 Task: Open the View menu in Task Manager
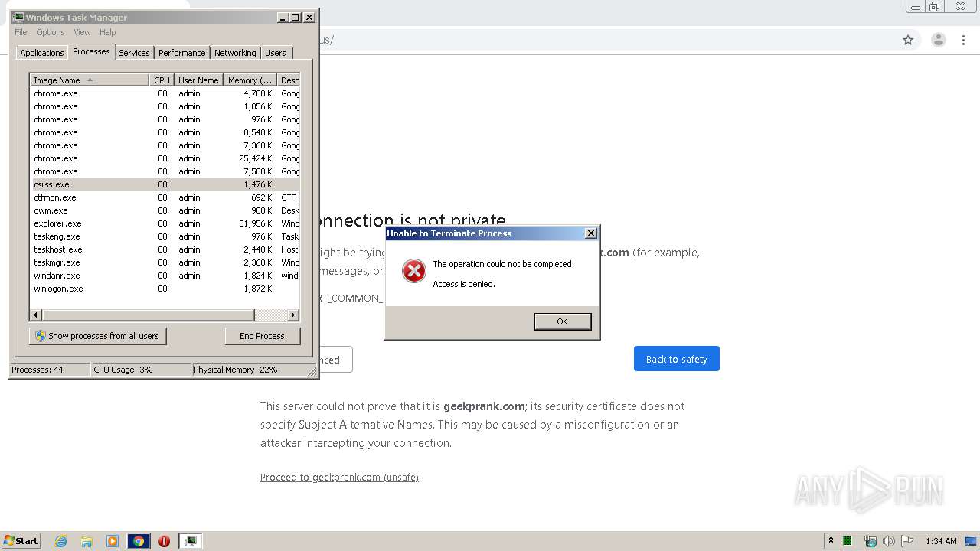(x=82, y=32)
